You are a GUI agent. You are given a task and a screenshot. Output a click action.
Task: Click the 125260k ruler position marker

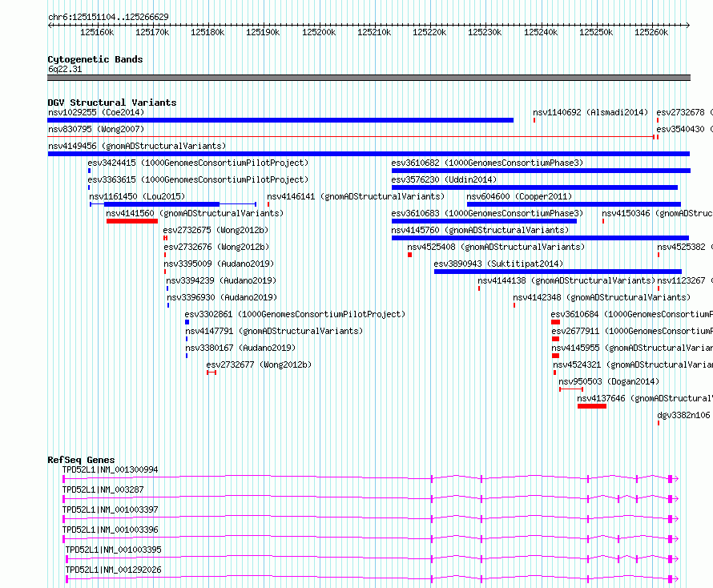[x=651, y=32]
